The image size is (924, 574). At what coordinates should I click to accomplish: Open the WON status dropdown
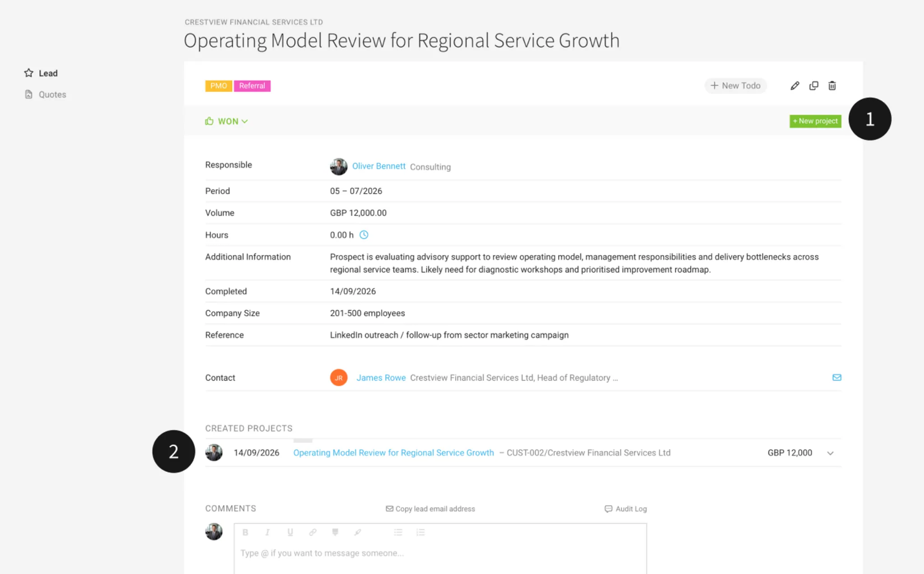tap(226, 121)
